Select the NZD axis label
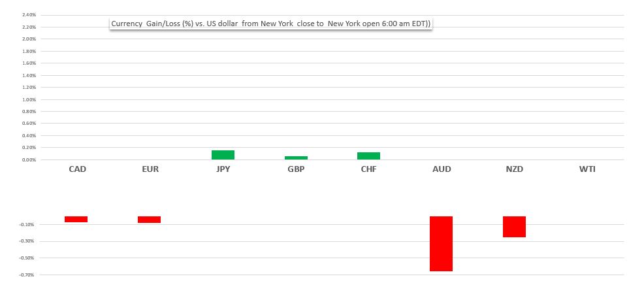The image size is (644, 285). click(514, 169)
